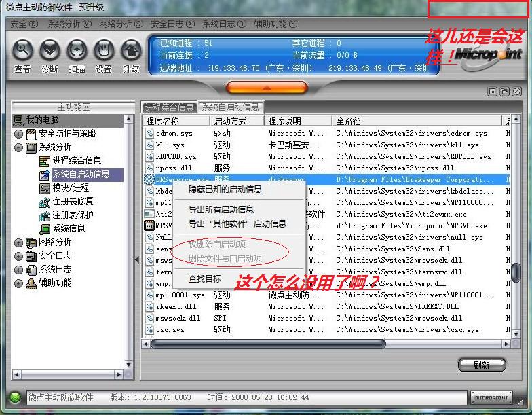Open the 网络分析(S) menu
532x415 pixels.
point(121,24)
